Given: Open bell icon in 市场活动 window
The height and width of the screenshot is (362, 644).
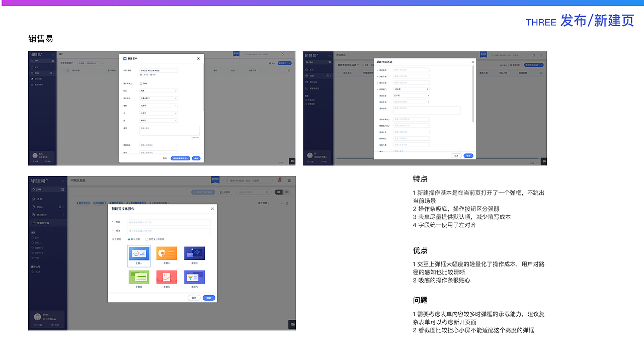Looking at the screenshot, I should click(534, 55).
